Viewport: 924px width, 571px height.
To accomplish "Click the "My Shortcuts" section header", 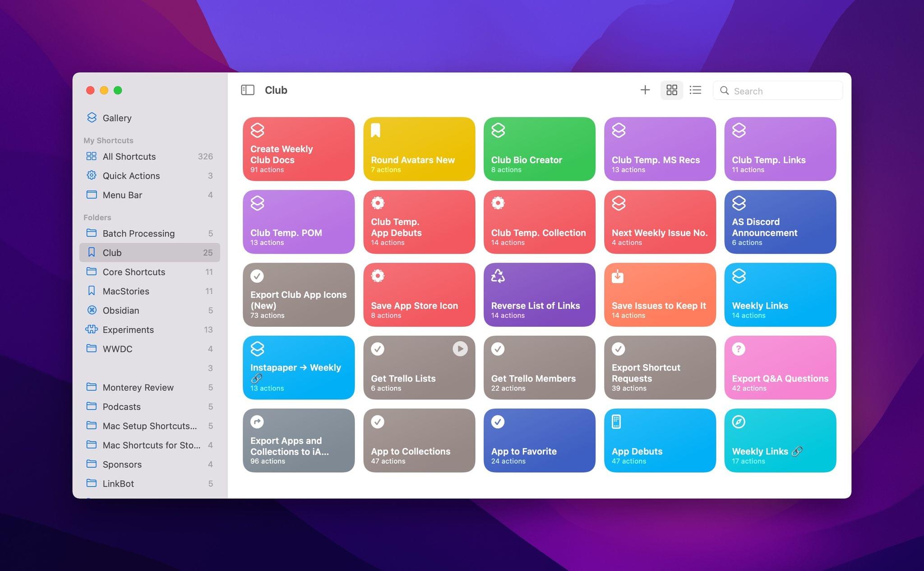I will pos(108,140).
